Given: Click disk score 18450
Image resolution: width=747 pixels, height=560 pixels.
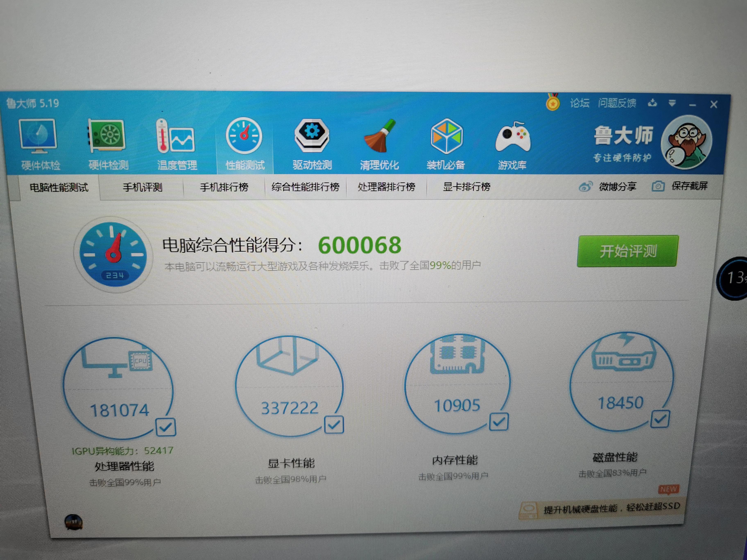Looking at the screenshot, I should (621, 403).
